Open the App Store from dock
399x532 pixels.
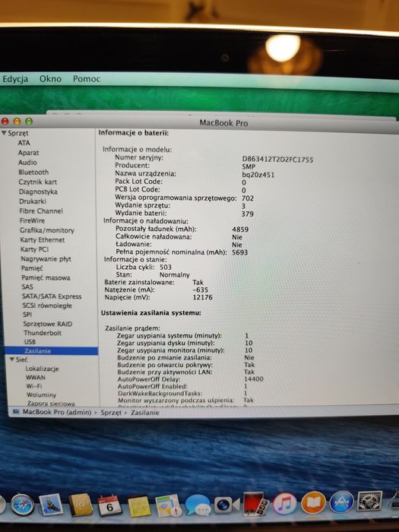point(342,502)
